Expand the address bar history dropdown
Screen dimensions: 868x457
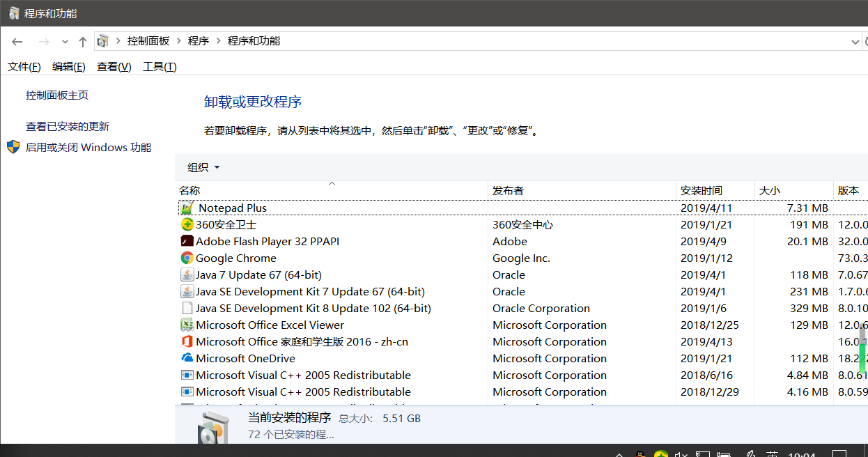(856, 42)
